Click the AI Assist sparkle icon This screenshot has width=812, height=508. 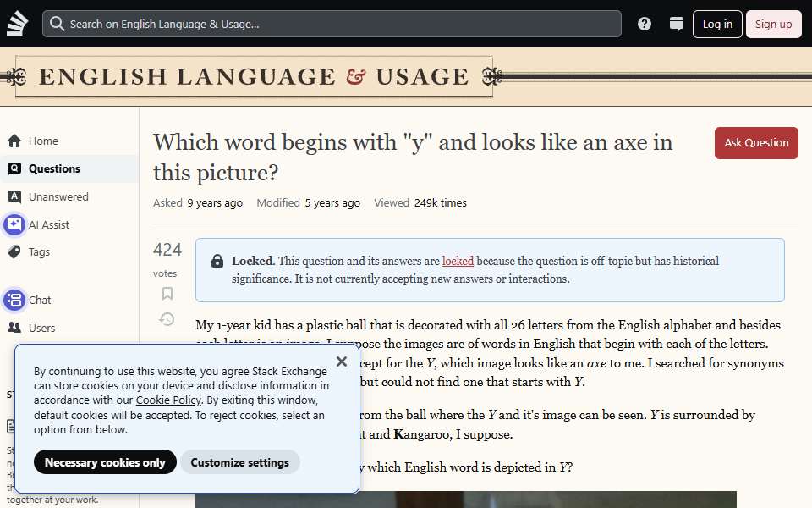[x=14, y=224]
